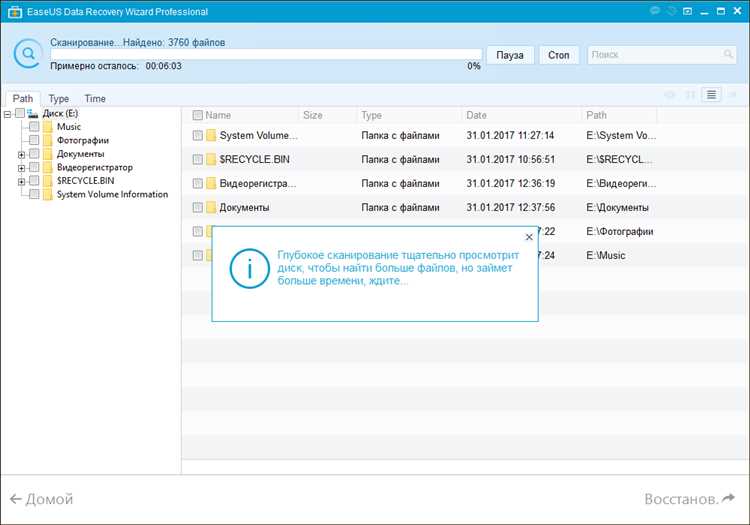Click the EaseUS app logo in title bar
This screenshot has height=525, width=750.
(15, 12)
